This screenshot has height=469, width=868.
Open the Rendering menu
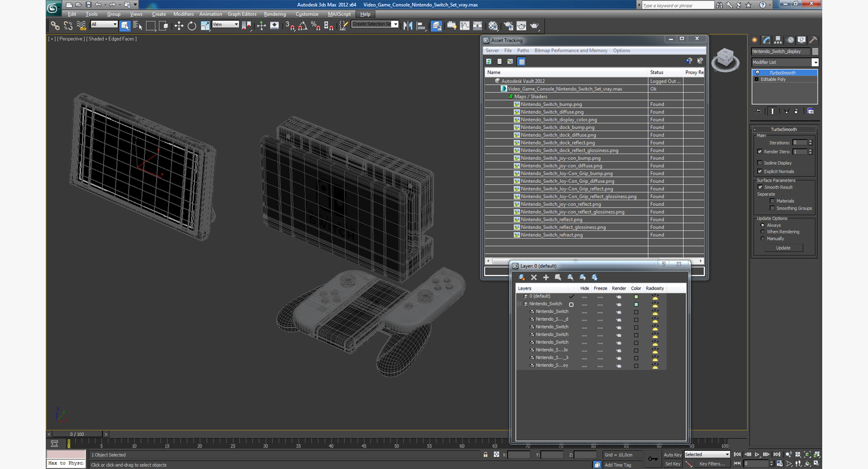pos(275,14)
